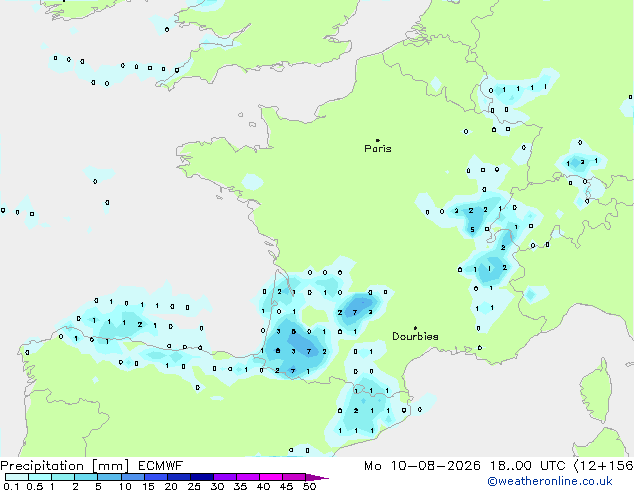Click the legend value 40

click(x=263, y=486)
